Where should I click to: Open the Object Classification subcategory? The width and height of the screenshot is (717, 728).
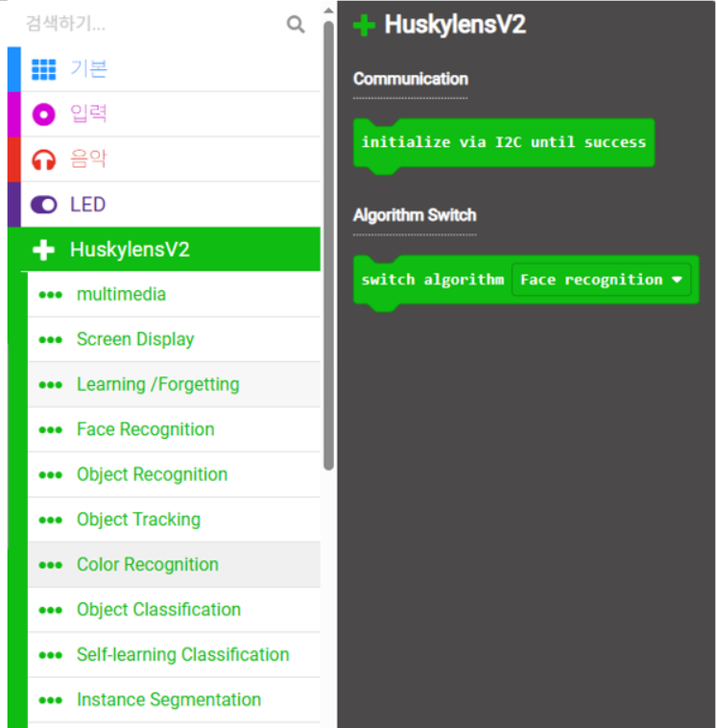pyautogui.click(x=174, y=610)
